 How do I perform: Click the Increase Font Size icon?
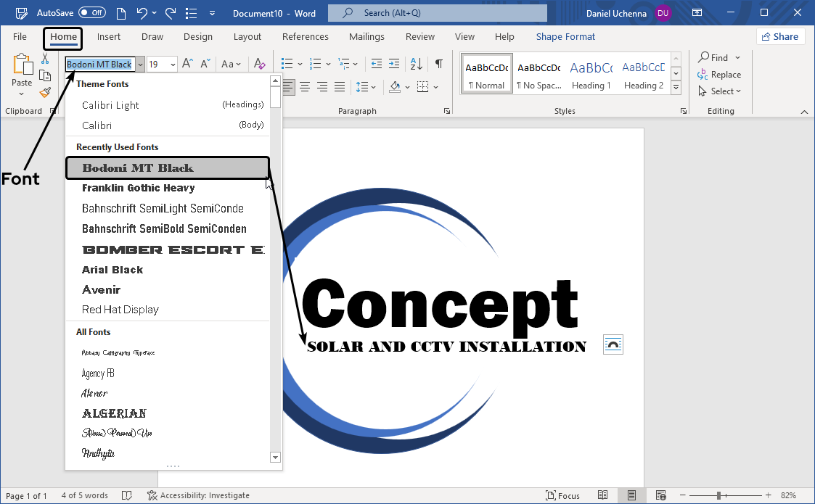(187, 64)
